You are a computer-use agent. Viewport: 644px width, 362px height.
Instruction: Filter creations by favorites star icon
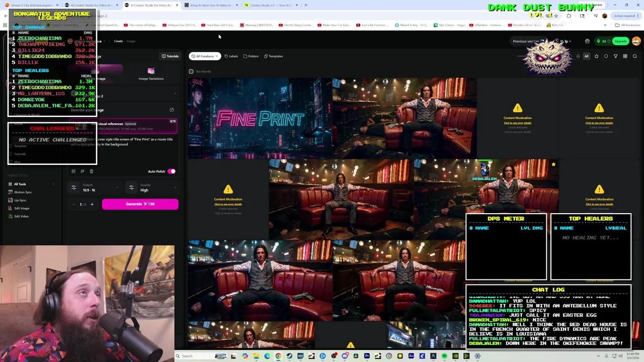[597, 56]
